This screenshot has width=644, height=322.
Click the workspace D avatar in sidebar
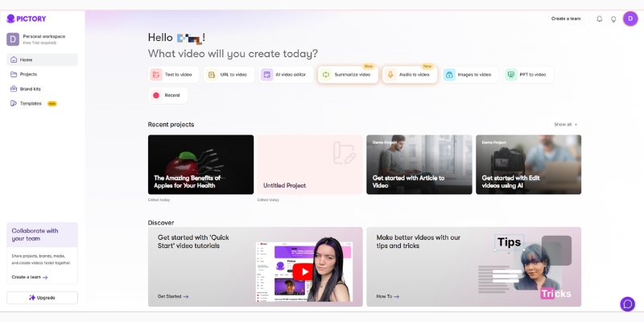pos(13,39)
